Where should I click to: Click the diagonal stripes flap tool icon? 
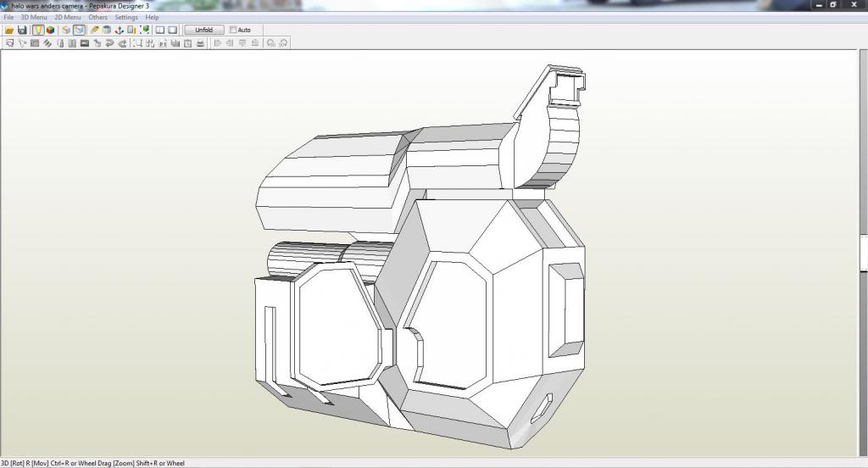(x=47, y=43)
